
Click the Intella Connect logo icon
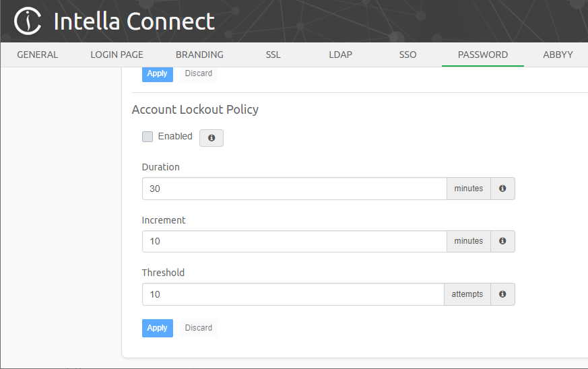[x=28, y=22]
